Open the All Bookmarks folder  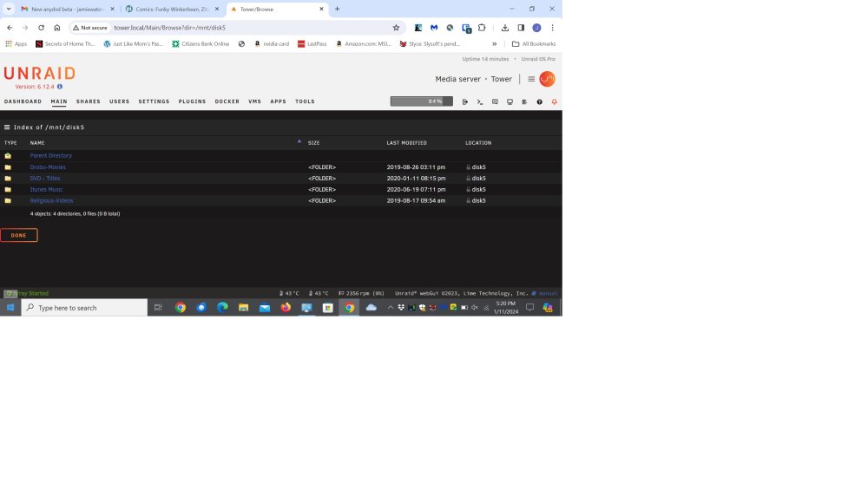[x=534, y=43]
